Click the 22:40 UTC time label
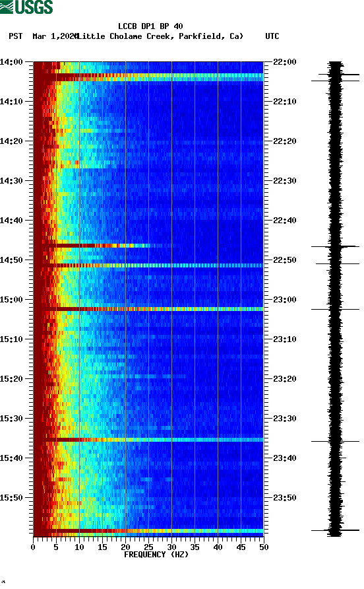 tap(285, 221)
